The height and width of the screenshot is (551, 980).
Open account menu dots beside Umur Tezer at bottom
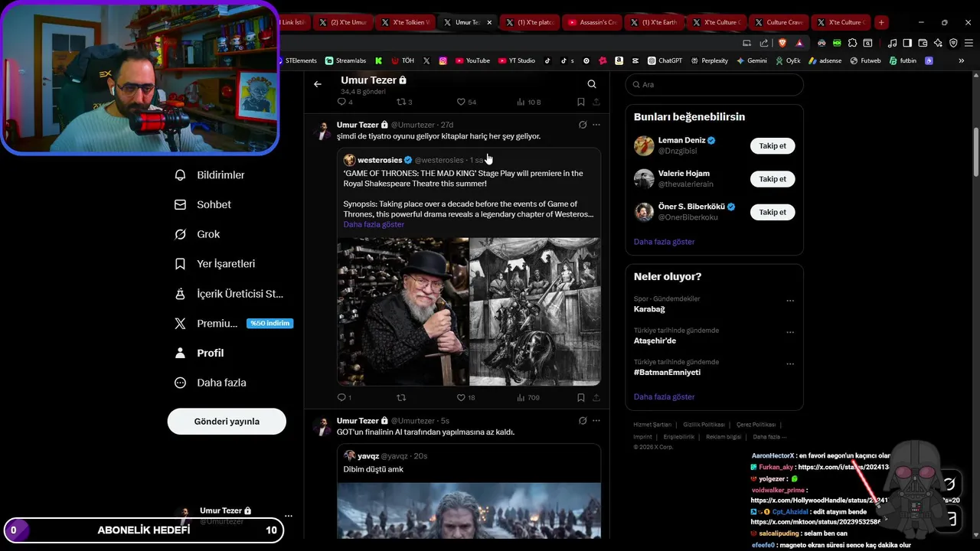pyautogui.click(x=289, y=516)
